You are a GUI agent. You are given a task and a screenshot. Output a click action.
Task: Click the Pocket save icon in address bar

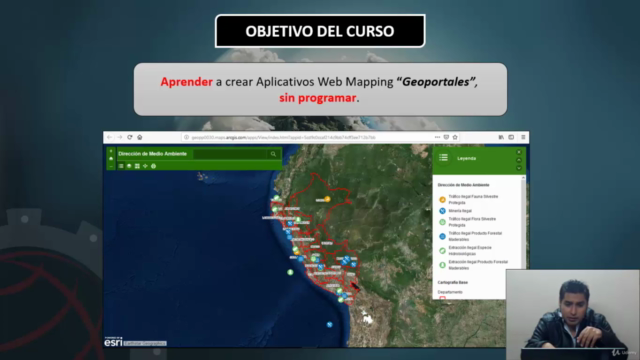446,137
